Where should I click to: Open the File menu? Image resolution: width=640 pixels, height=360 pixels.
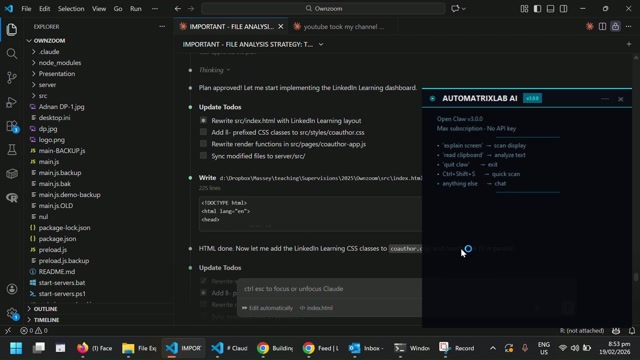pyautogui.click(x=26, y=9)
